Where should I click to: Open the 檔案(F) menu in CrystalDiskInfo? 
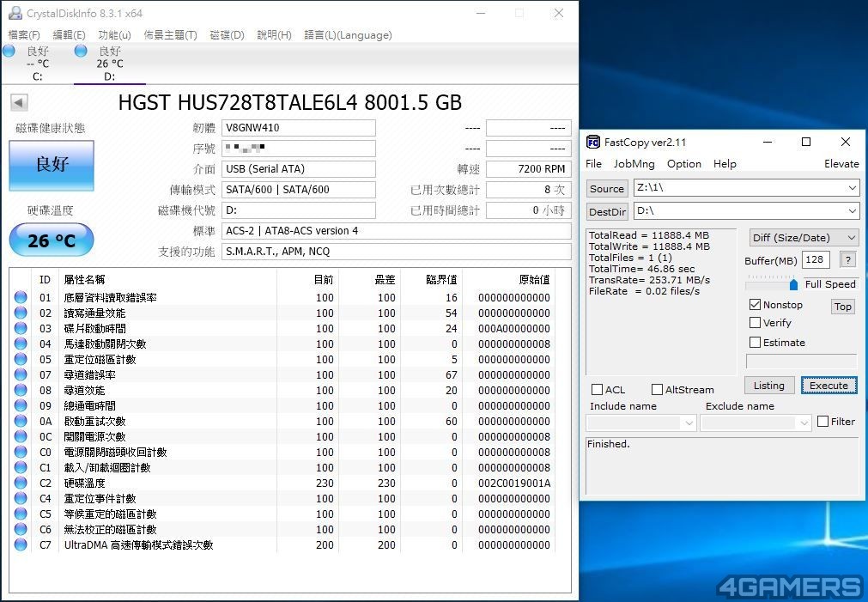click(24, 35)
